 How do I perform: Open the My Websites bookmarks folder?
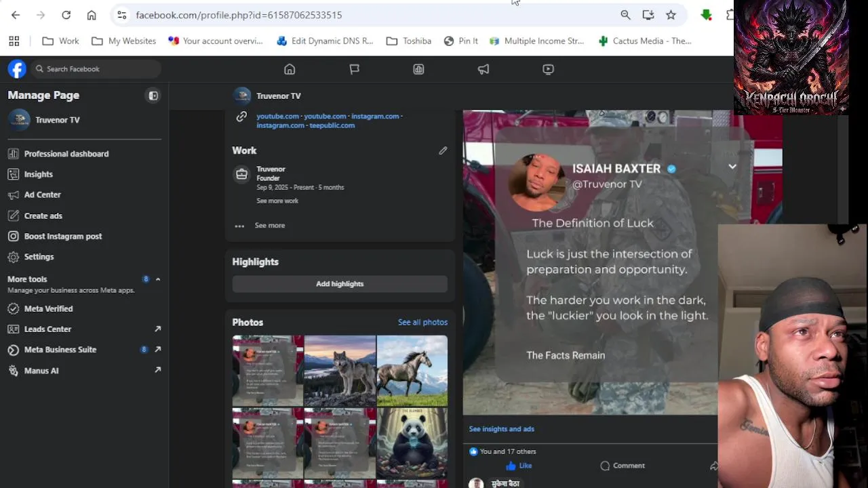[123, 41]
